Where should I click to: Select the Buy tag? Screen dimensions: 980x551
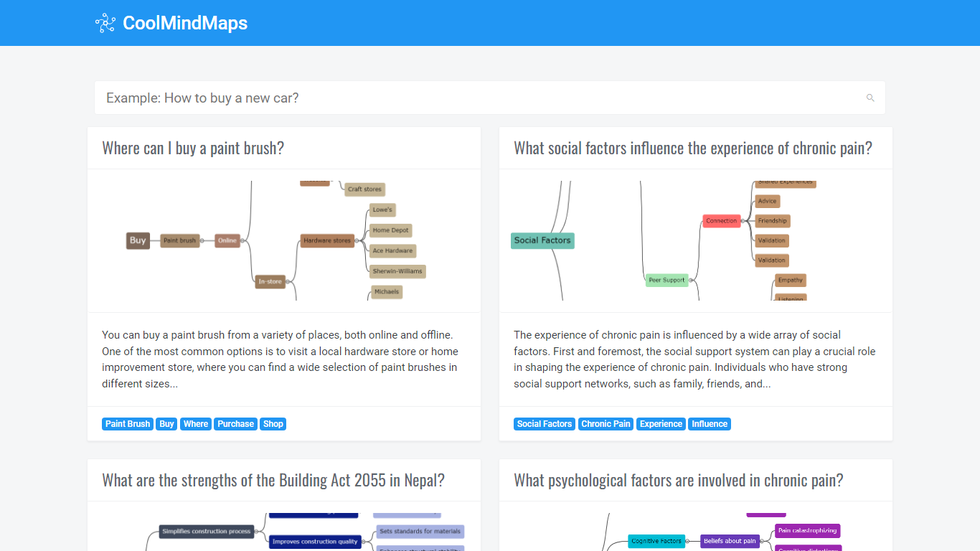(167, 424)
